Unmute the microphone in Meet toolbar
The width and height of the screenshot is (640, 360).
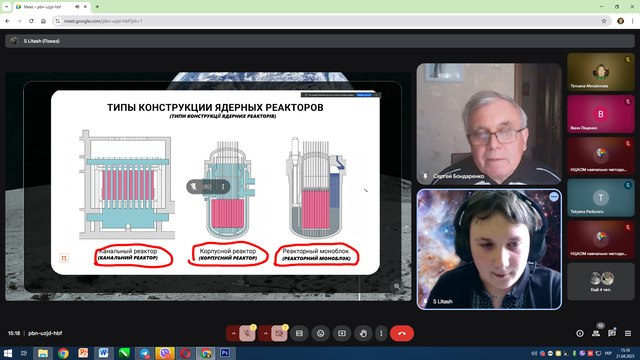click(x=247, y=333)
